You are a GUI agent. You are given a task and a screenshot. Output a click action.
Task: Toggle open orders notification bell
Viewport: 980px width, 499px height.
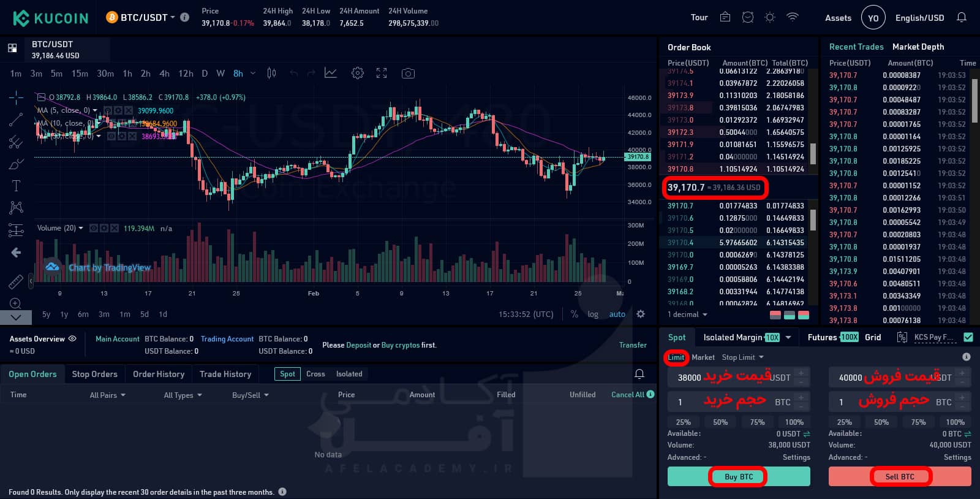click(x=639, y=374)
